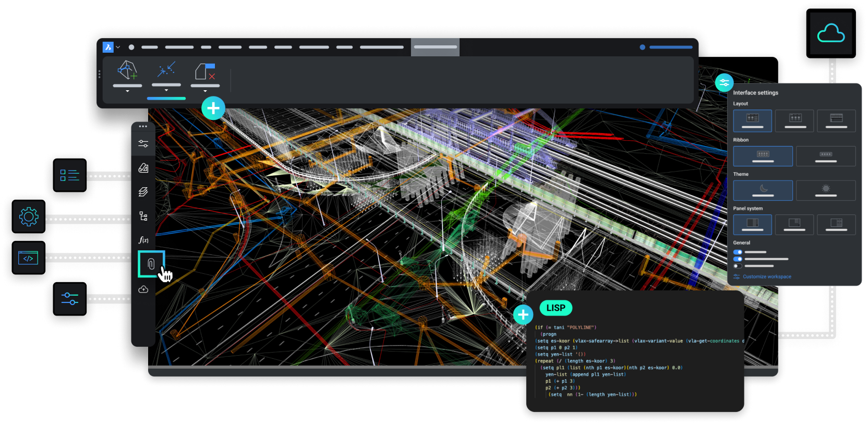The image size is (868, 424).
Task: Expand the BricsCAD logo dropdown arrow
Action: tap(118, 47)
